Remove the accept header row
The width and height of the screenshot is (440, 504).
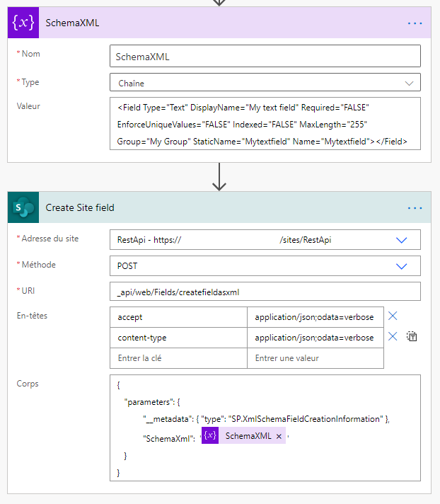pos(393,316)
